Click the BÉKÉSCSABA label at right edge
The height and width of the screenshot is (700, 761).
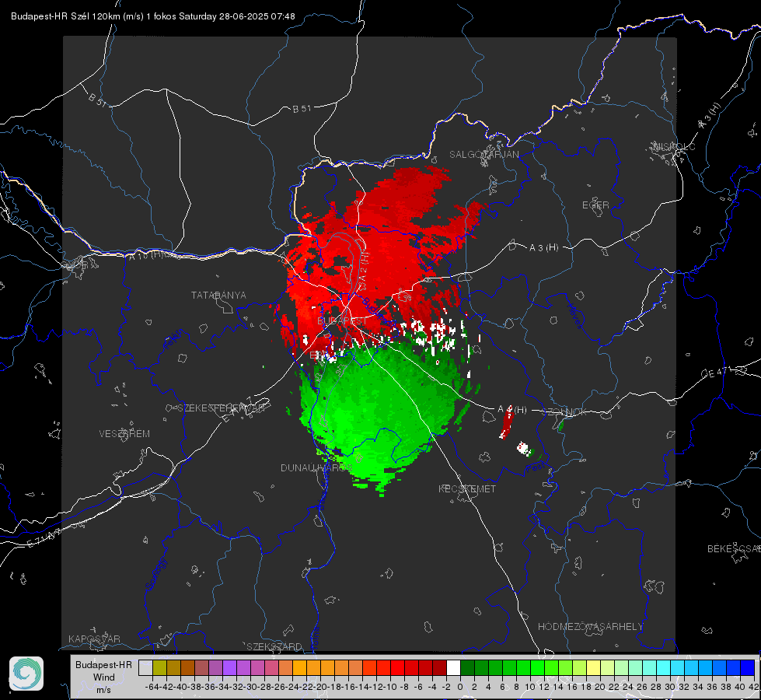point(734,548)
